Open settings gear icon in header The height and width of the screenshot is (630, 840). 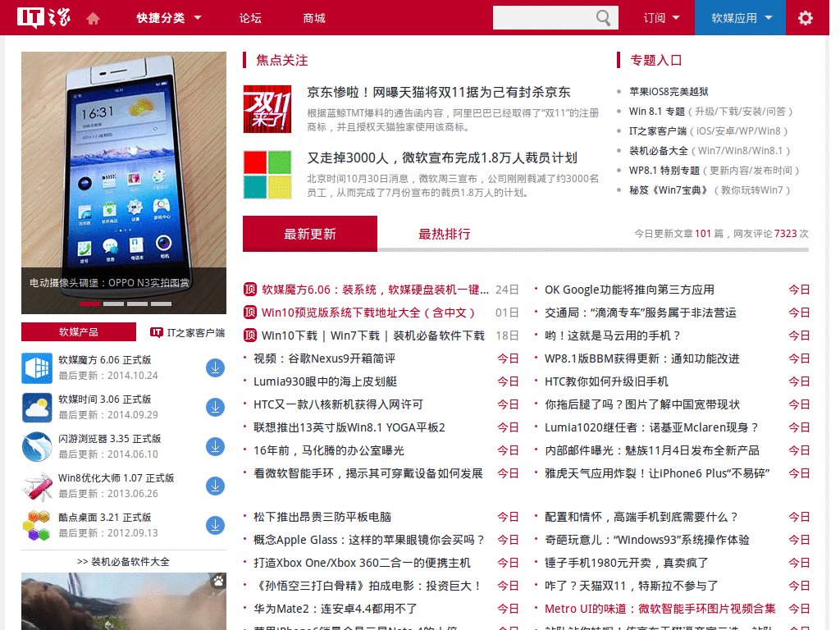tap(806, 18)
